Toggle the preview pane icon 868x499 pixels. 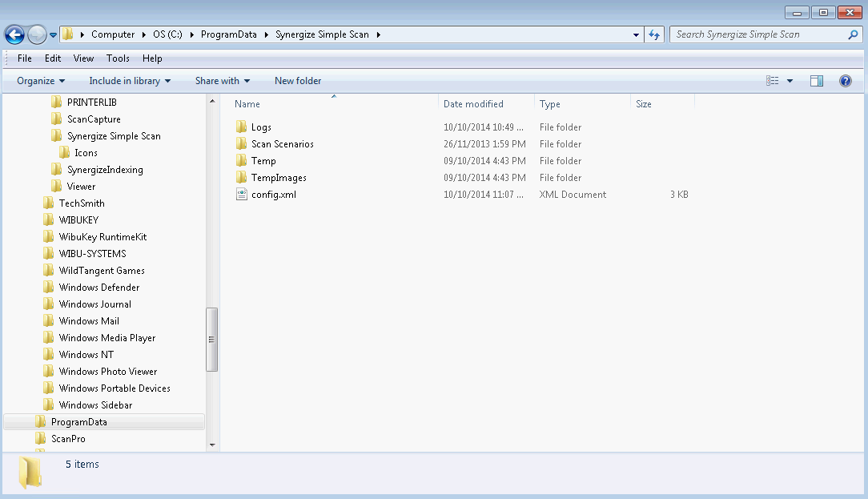coord(817,81)
